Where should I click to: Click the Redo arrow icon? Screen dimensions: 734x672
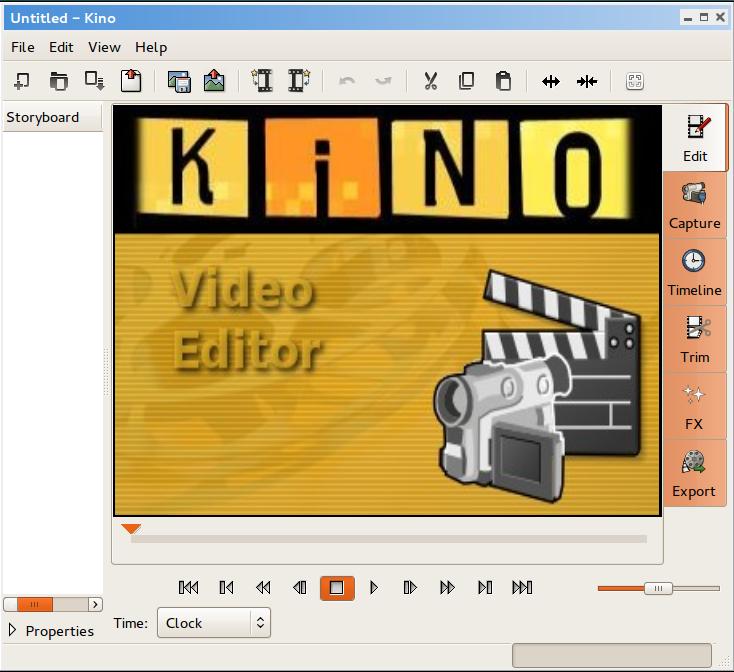pyautogui.click(x=383, y=81)
